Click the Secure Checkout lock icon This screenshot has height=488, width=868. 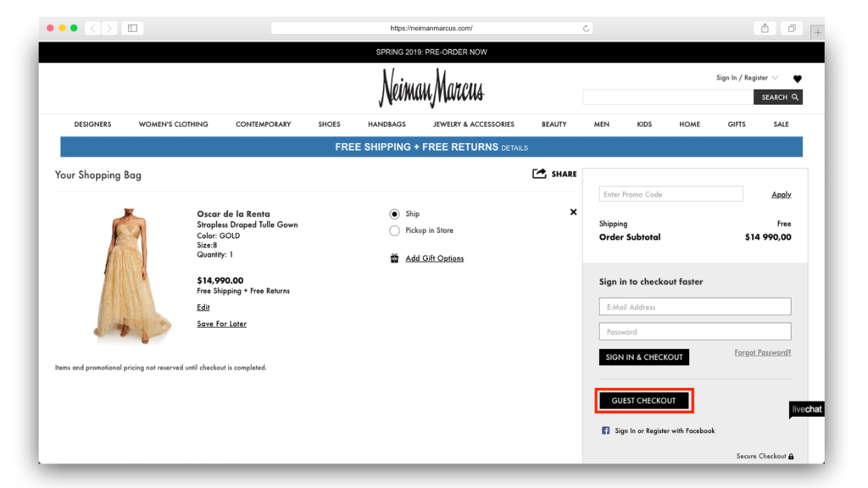791,457
